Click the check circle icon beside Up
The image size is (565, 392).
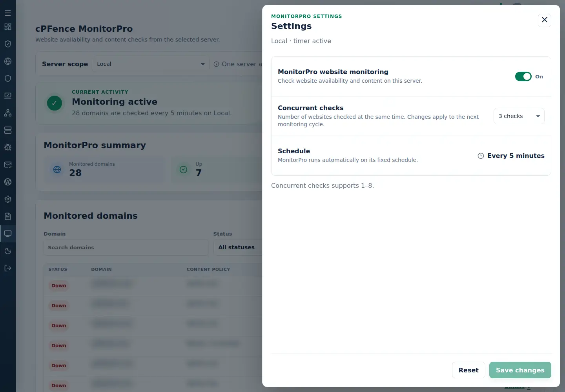(x=183, y=169)
